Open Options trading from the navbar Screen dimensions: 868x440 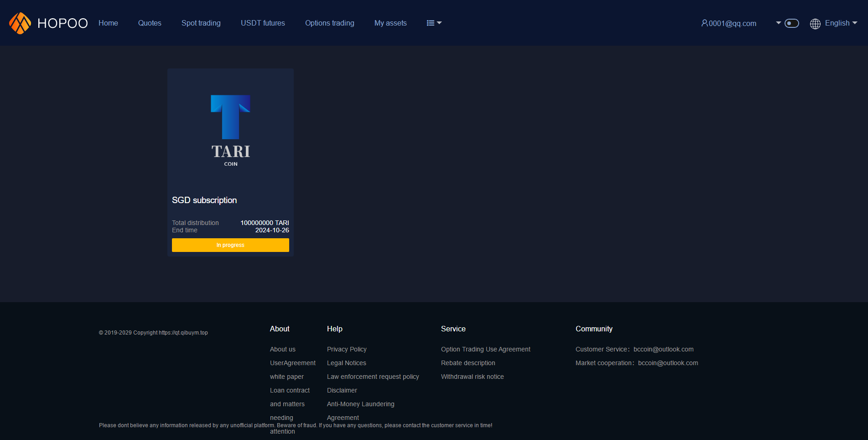pos(329,23)
